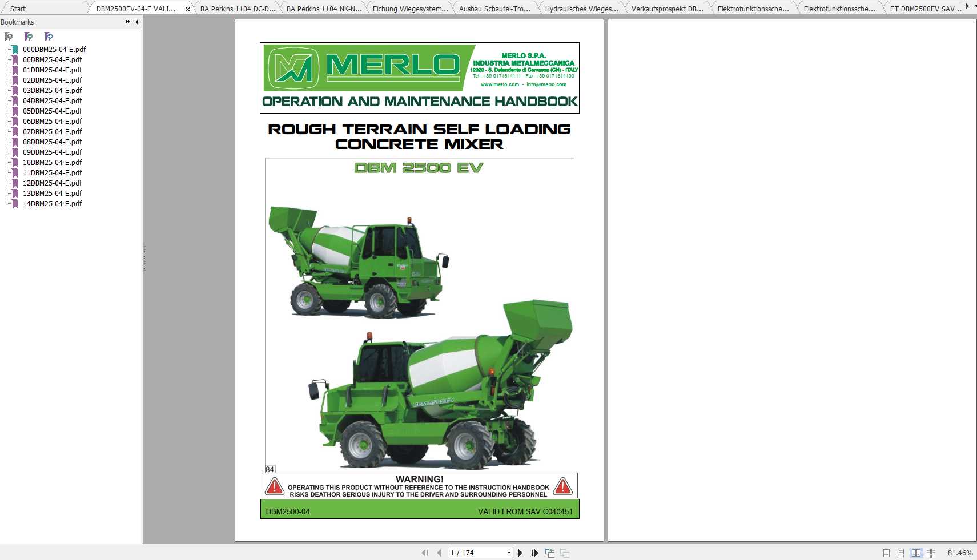Go to the next page
Image resolution: width=977 pixels, height=560 pixels.
[520, 553]
